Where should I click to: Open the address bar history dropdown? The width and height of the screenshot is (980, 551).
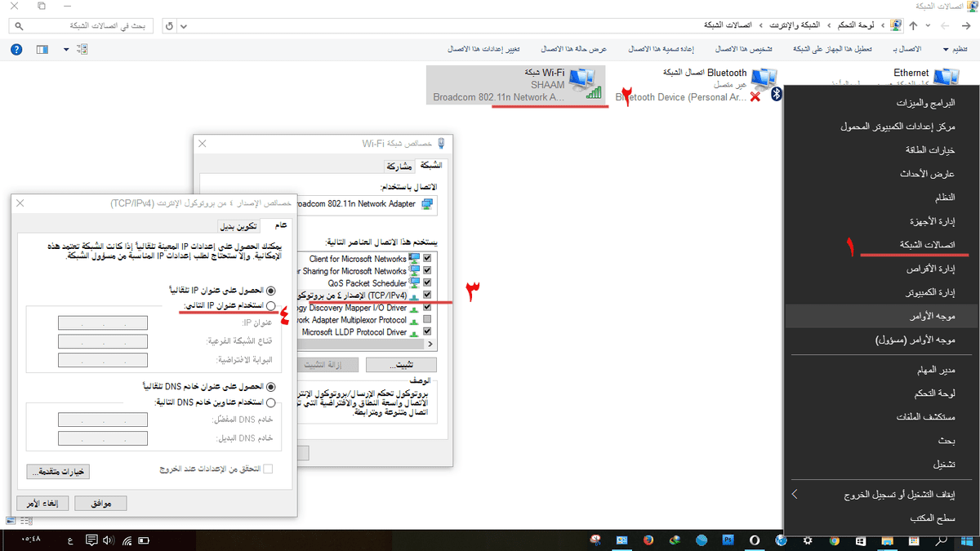coord(182,25)
